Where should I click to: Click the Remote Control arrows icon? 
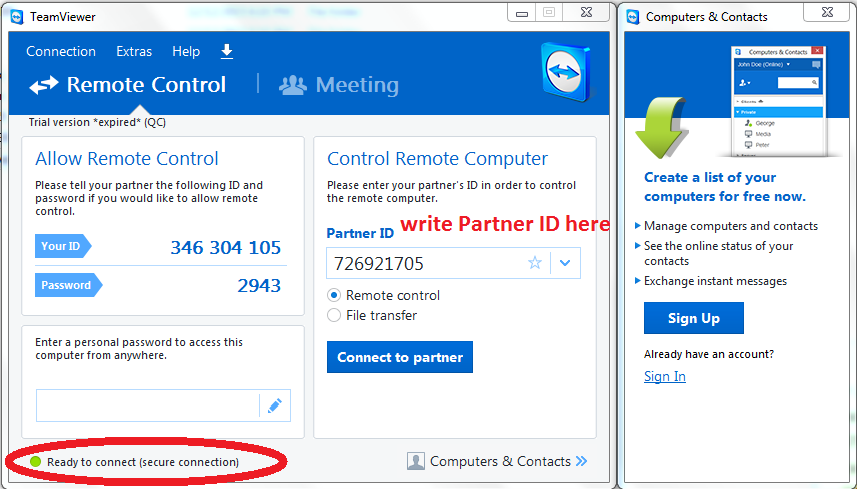pos(44,85)
